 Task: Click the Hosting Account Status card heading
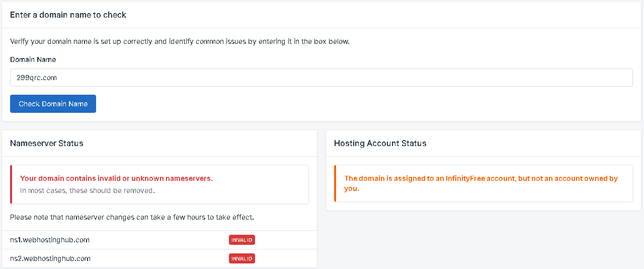tap(380, 143)
